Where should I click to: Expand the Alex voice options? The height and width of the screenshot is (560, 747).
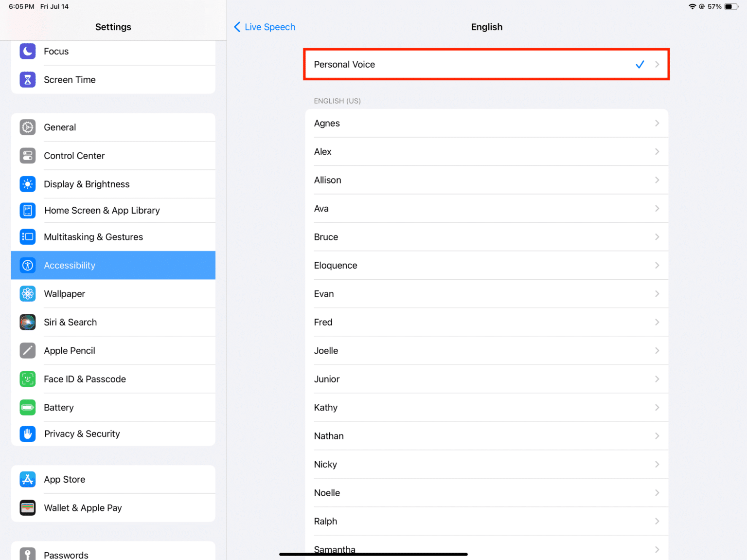coord(657,152)
